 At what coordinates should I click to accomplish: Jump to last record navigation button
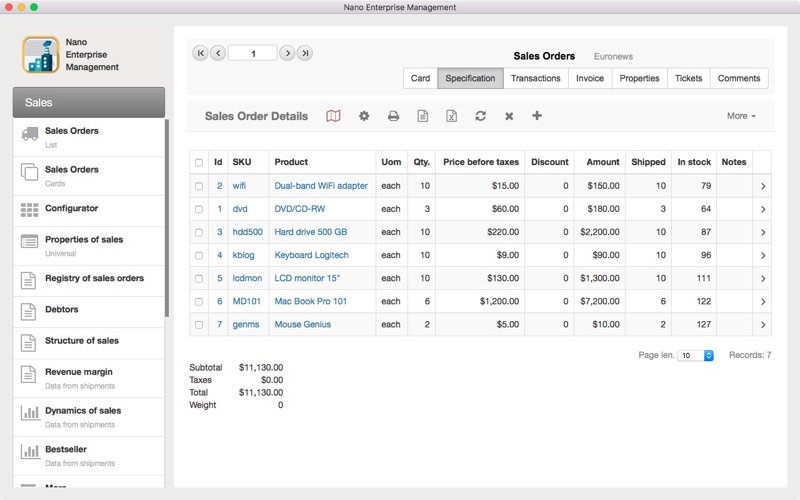pyautogui.click(x=305, y=53)
